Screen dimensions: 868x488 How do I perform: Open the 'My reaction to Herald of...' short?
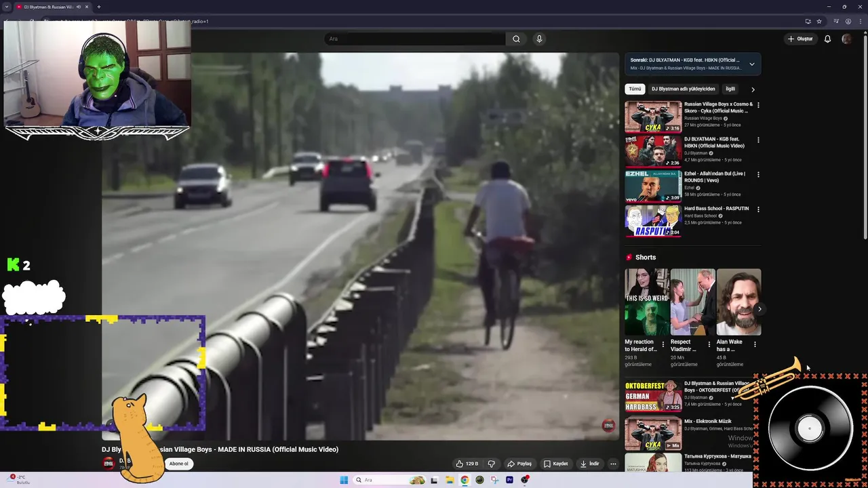646,302
